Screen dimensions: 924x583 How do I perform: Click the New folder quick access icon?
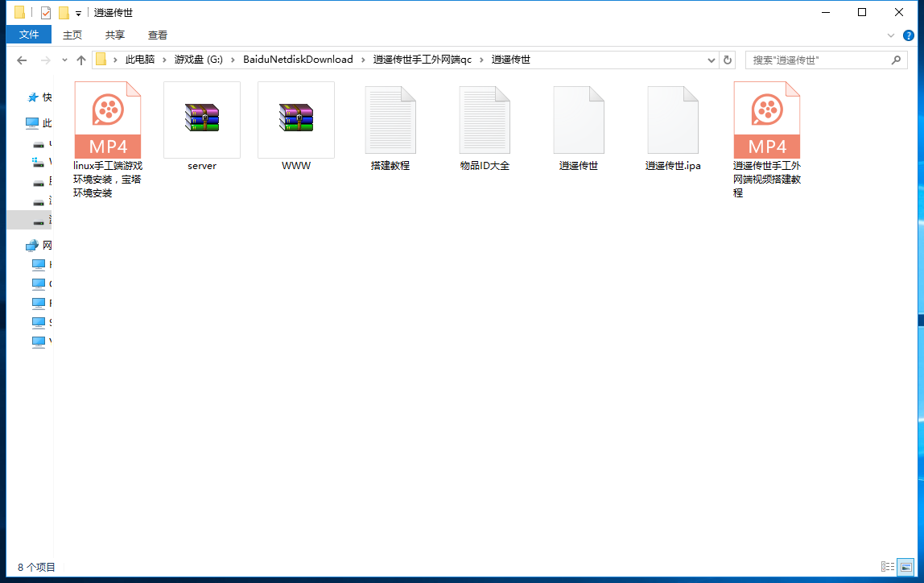[x=64, y=12]
